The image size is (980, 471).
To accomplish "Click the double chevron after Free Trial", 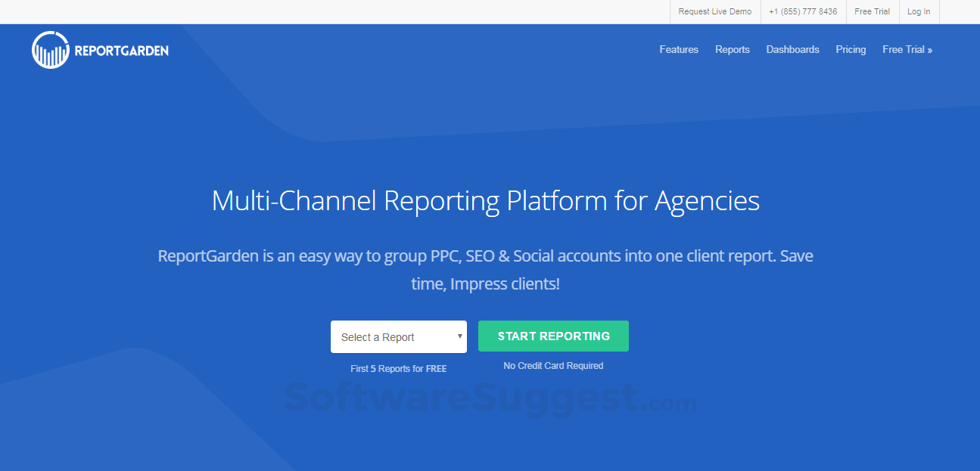I will pos(930,51).
